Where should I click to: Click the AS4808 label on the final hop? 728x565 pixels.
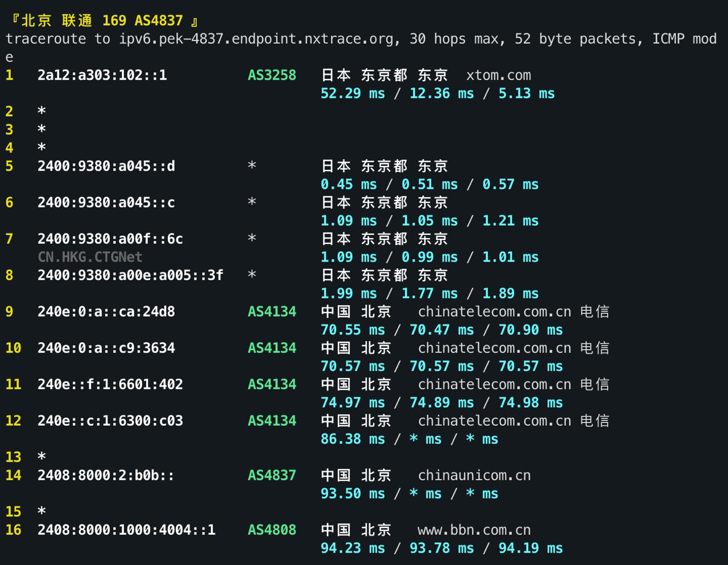(x=271, y=530)
